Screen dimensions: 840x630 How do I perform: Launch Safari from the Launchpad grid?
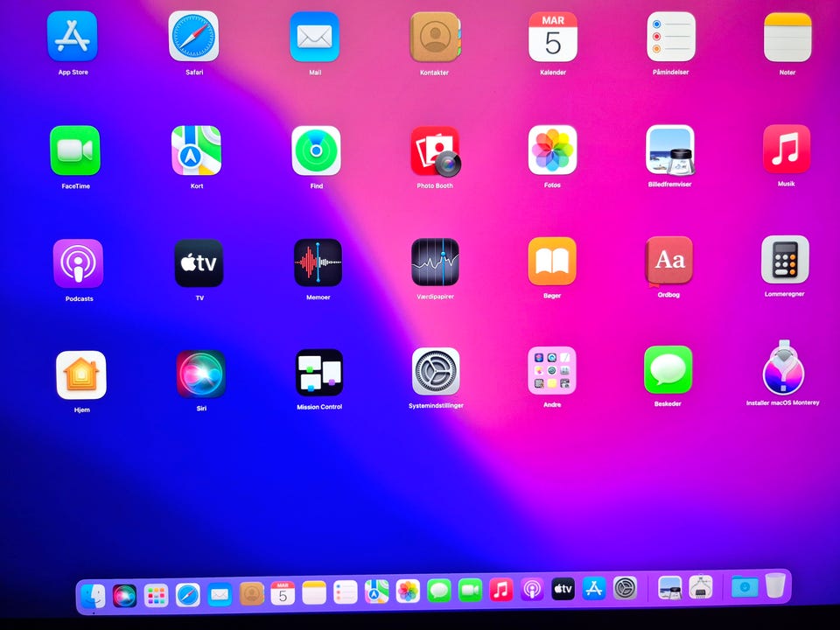[193, 36]
